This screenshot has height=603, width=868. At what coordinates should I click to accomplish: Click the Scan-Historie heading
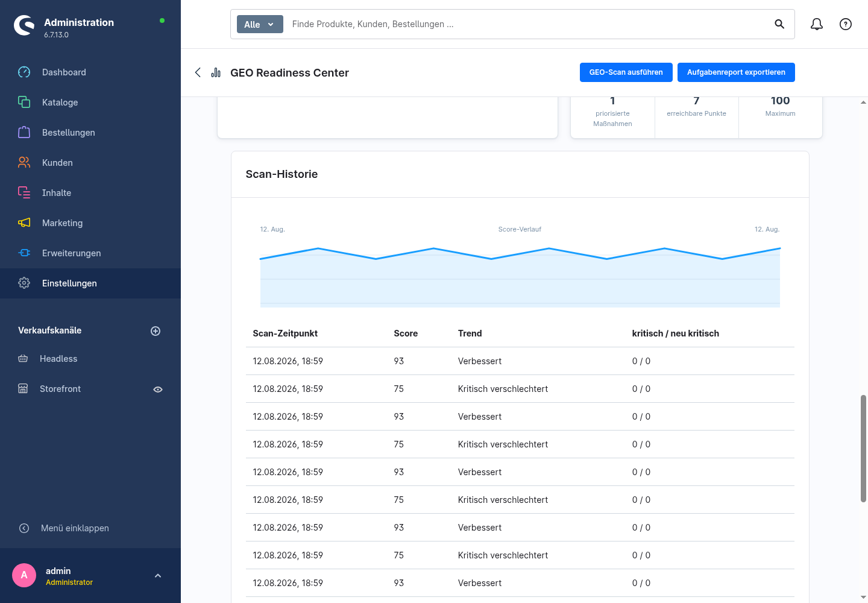click(281, 174)
